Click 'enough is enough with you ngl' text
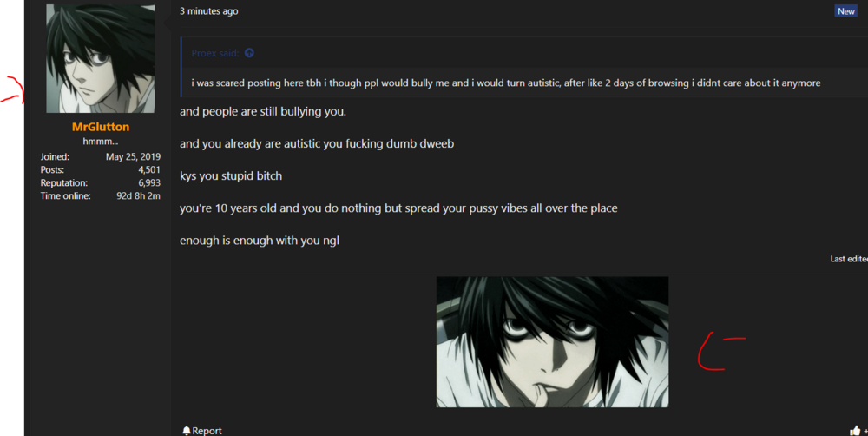 259,241
